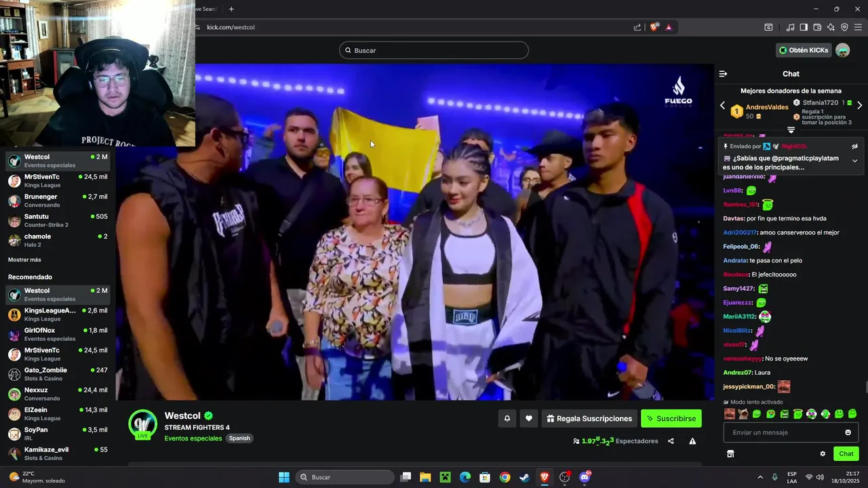Insert the laughing man face emote

tap(730, 413)
